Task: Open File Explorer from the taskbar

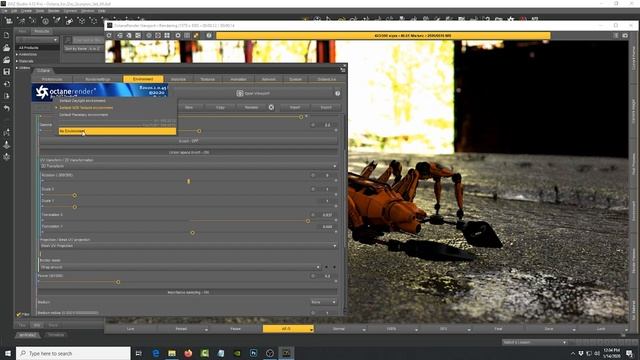Action: tap(172, 353)
